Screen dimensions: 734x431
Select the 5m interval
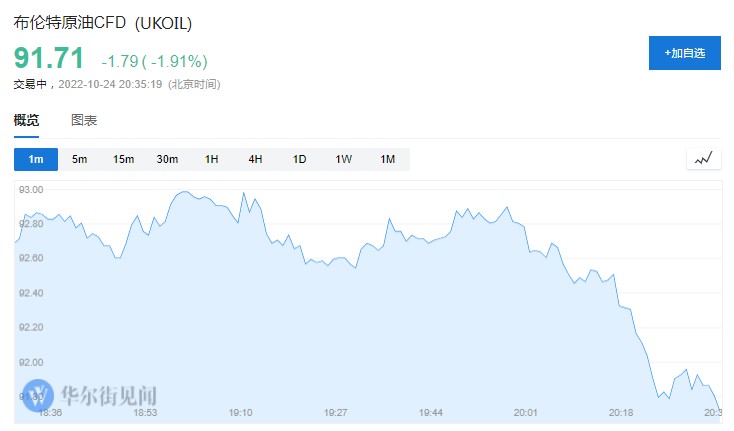click(80, 159)
